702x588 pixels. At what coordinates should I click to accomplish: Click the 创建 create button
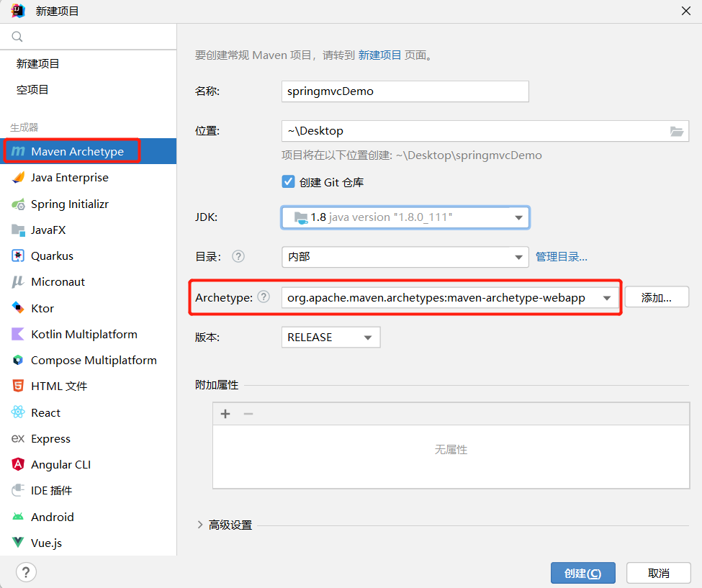point(582,573)
